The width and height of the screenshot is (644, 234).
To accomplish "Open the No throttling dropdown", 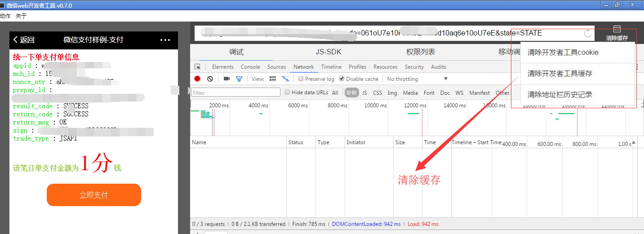I will tap(417, 79).
